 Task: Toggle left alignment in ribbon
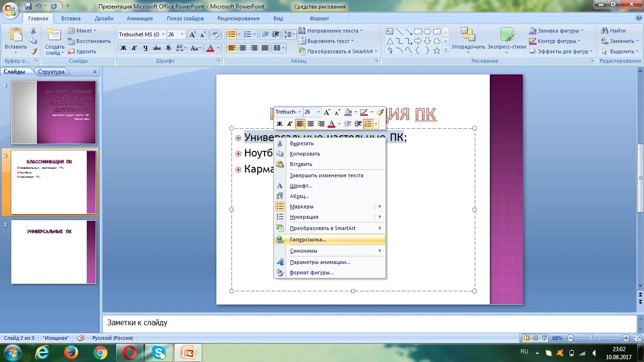coord(231,48)
